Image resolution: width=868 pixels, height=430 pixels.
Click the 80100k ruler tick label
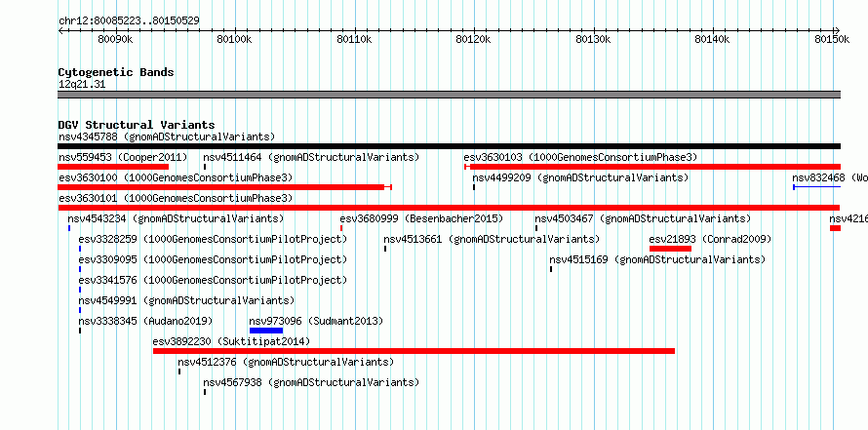pos(235,39)
